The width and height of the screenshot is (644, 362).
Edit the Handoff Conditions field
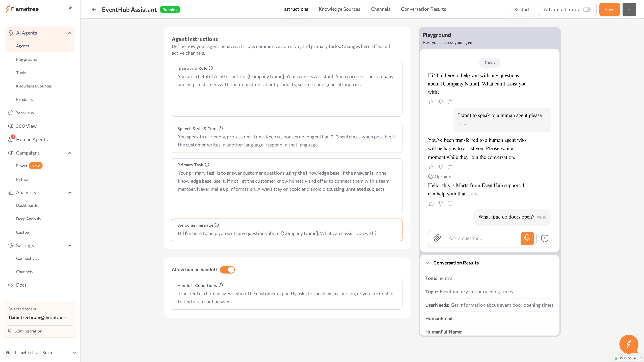[x=287, y=294]
